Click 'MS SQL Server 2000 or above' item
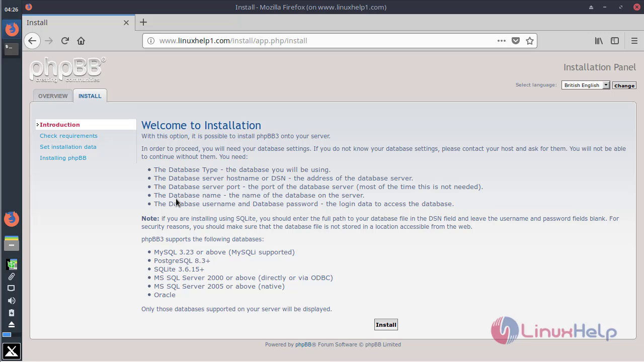The width and height of the screenshot is (644, 362). point(244,278)
